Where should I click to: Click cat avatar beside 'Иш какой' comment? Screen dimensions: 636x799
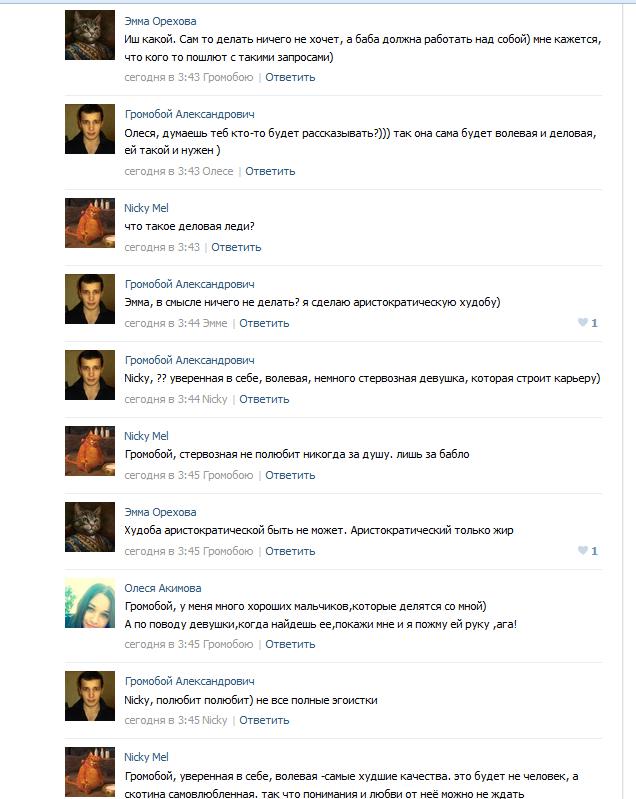coord(90,36)
